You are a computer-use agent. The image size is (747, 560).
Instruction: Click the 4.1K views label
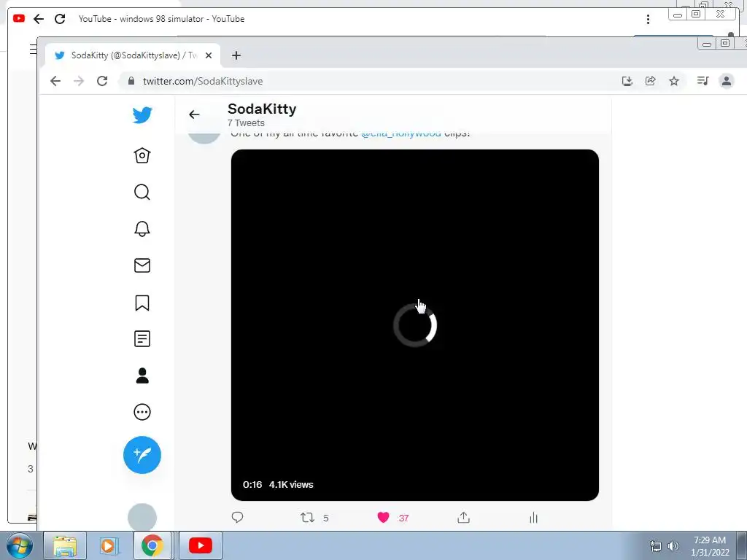[291, 484]
